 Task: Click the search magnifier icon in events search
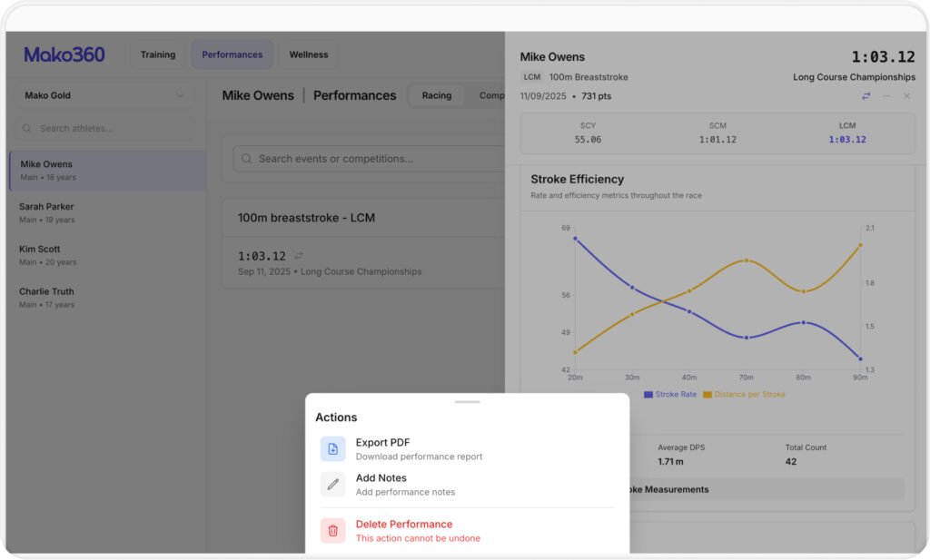(x=246, y=159)
